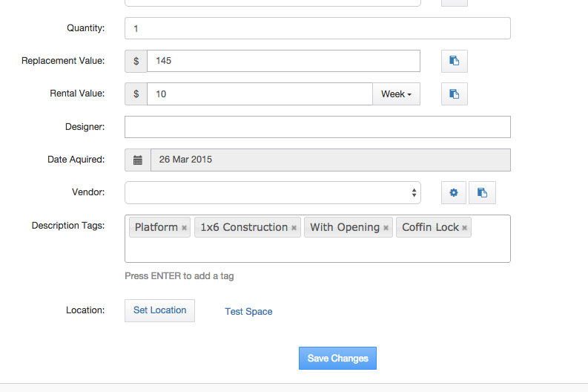Remove the Coffin Lock tag
Image resolution: width=588 pixels, height=392 pixels.
pyautogui.click(x=465, y=227)
